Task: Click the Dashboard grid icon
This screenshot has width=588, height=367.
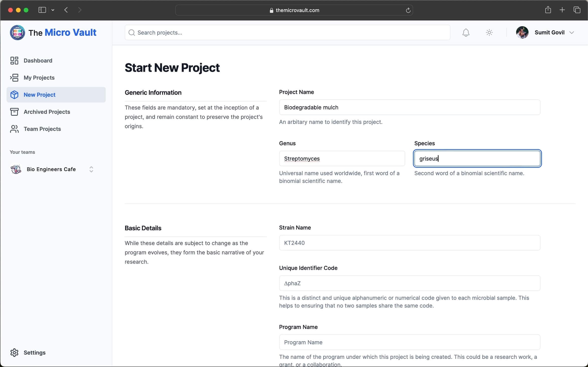Action: (x=14, y=60)
